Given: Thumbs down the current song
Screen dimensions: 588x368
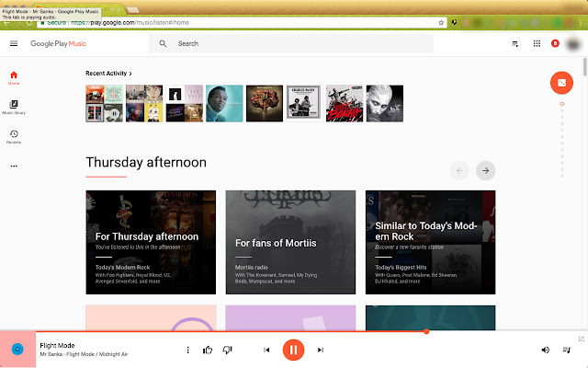Looking at the screenshot, I should pos(227,350).
